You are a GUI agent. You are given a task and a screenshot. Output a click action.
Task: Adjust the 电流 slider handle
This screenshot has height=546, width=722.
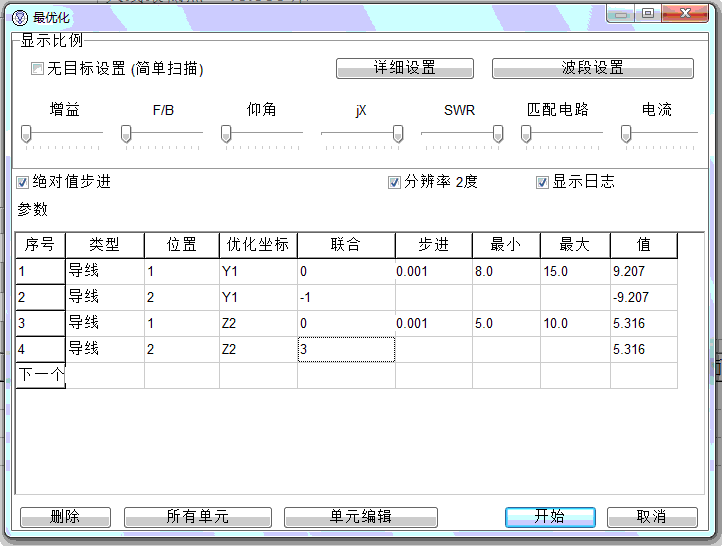[626, 134]
